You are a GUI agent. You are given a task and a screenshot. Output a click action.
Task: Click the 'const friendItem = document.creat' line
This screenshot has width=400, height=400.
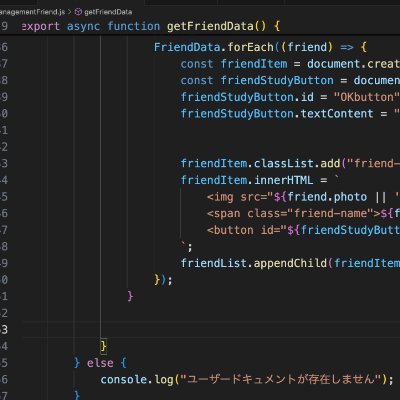tap(290, 64)
